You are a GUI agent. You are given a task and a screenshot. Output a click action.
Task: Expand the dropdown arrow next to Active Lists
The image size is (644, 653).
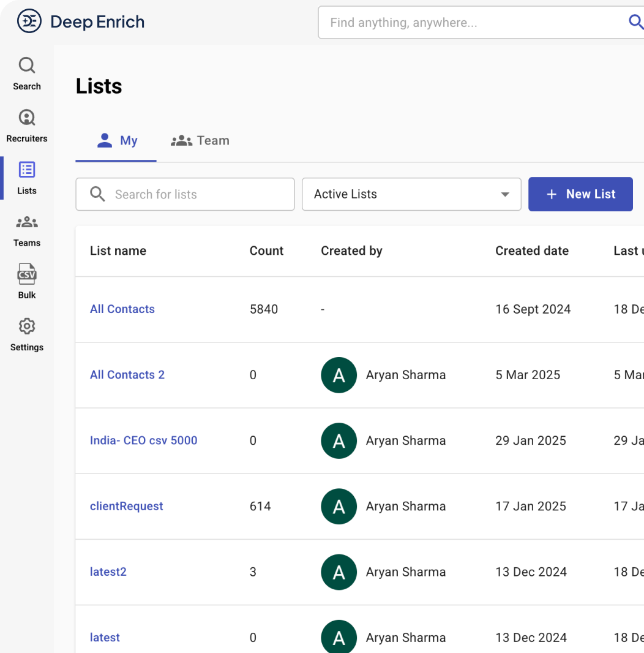click(x=504, y=194)
